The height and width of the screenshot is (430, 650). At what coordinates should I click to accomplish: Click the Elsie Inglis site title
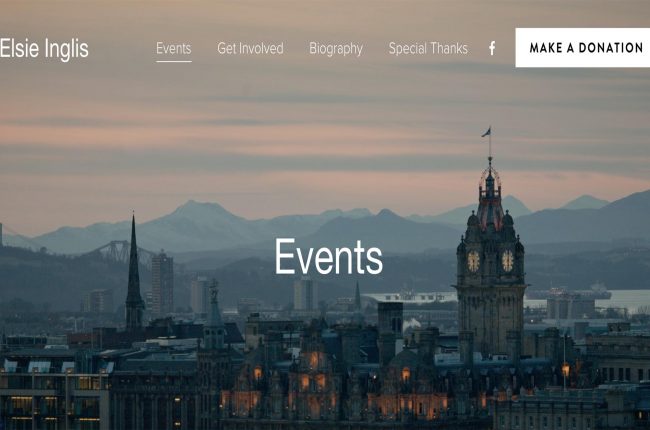[44, 49]
